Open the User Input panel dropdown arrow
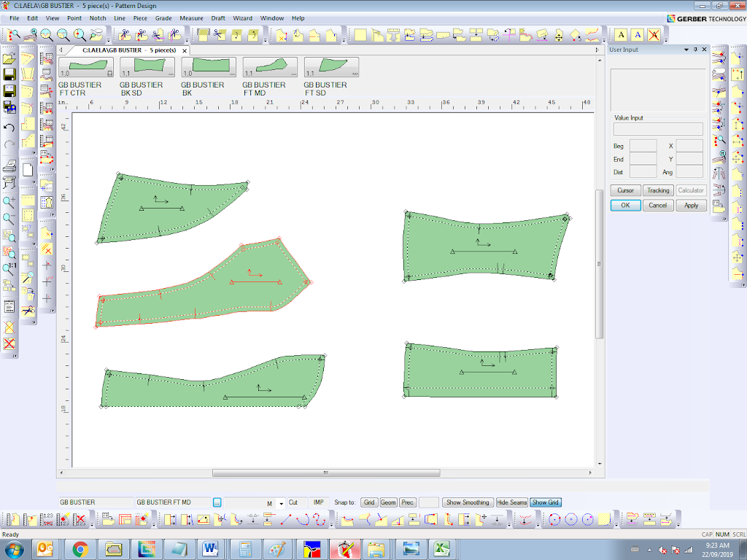This screenshot has height=560, width=747. click(x=686, y=50)
